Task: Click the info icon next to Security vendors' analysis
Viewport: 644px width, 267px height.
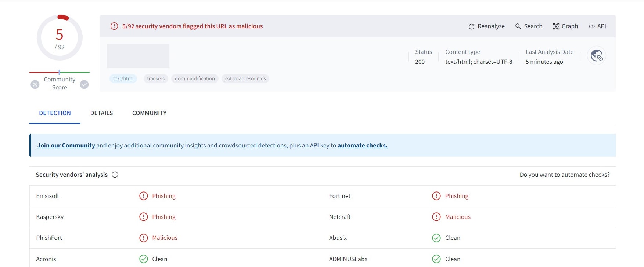Action: coord(115,175)
